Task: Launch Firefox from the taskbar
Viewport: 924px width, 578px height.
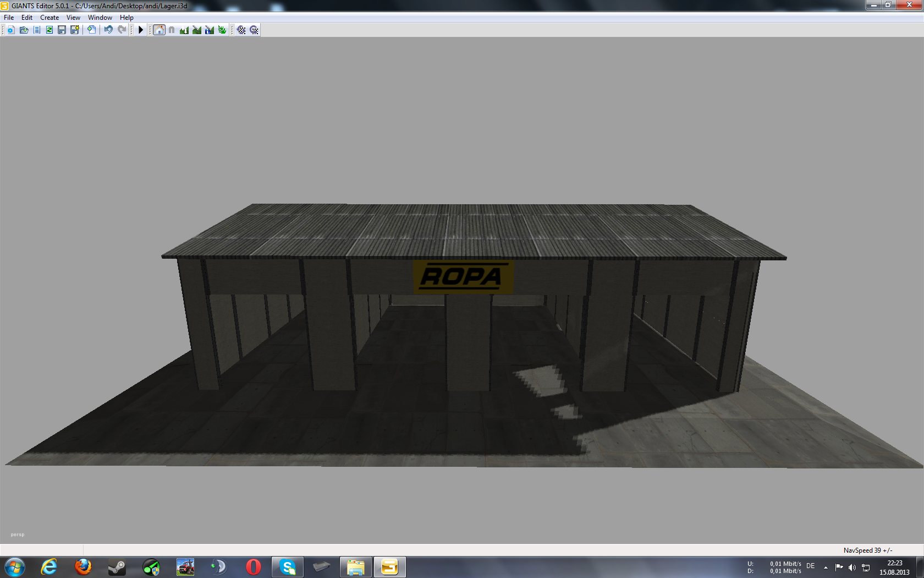Action: tap(83, 567)
